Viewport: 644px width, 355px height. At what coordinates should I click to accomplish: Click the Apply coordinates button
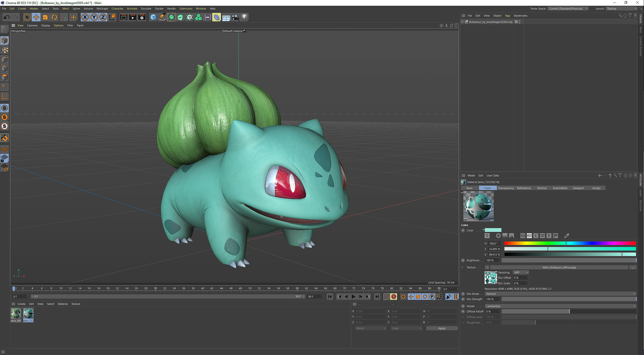pyautogui.click(x=442, y=328)
